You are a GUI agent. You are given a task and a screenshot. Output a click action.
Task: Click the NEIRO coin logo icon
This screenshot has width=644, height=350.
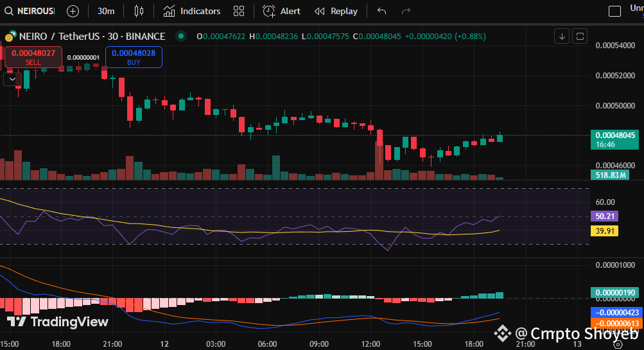[x=10, y=37]
